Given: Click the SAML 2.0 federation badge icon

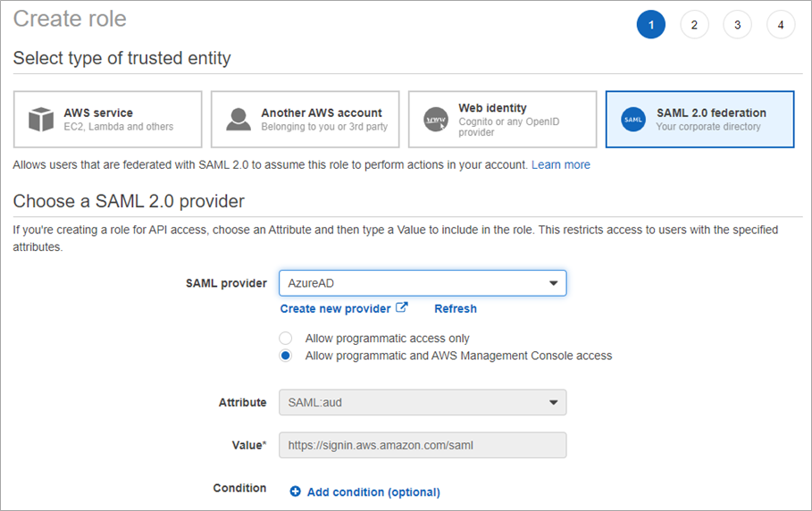Looking at the screenshot, I should 632,120.
